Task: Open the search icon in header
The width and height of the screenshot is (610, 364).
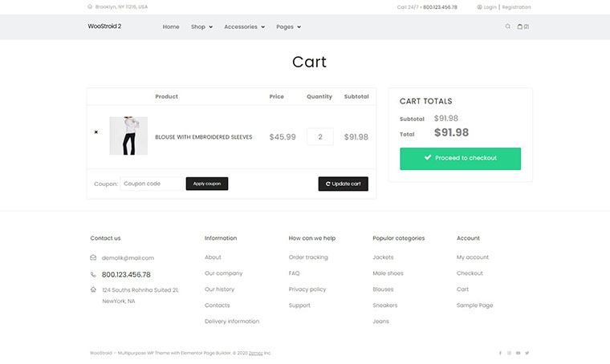Action: [x=507, y=26]
